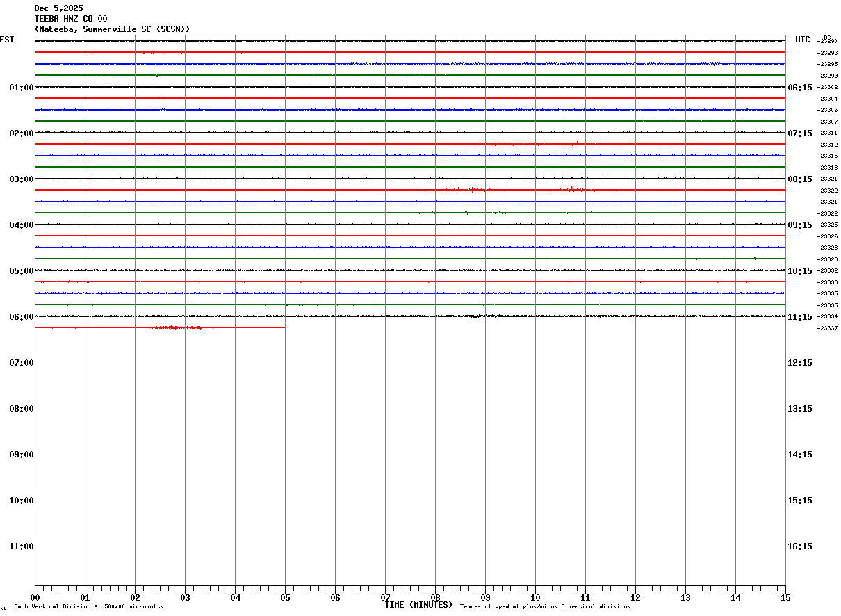Click the DC offset value '-23332'
This screenshot has height=616, width=841.
pyautogui.click(x=828, y=271)
